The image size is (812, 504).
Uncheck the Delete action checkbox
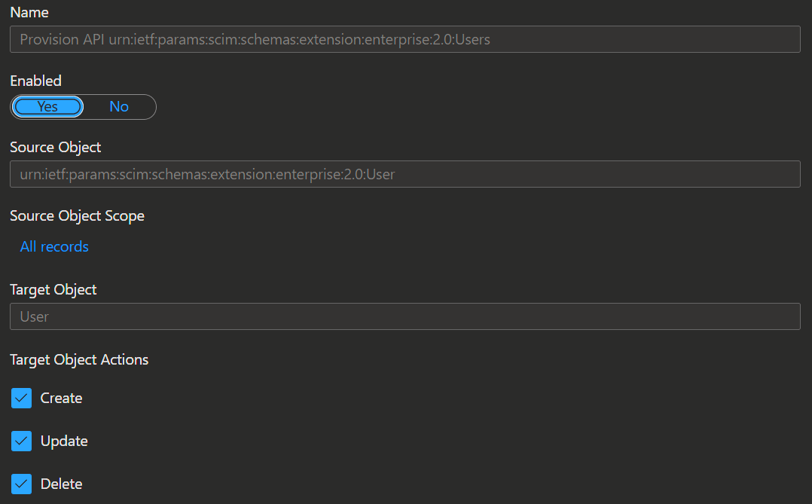(21, 484)
